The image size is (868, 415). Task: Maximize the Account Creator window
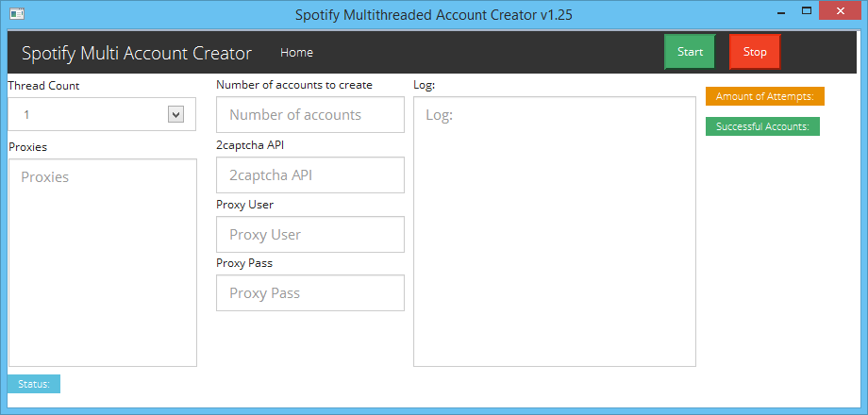807,11
